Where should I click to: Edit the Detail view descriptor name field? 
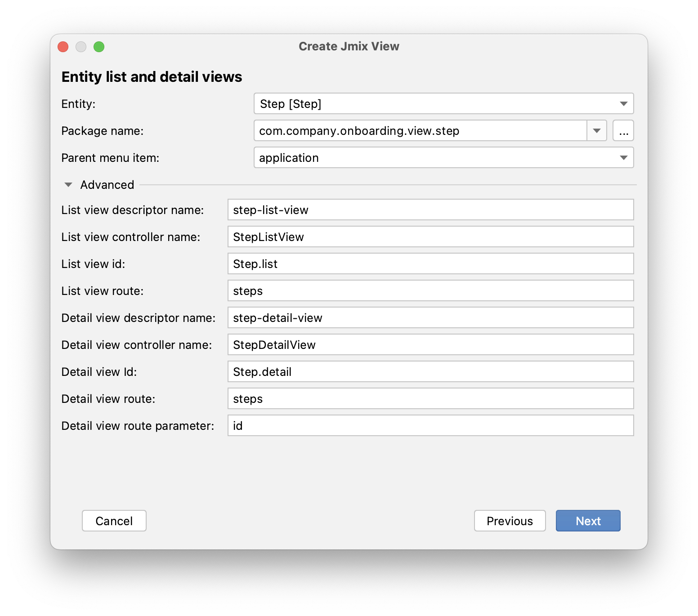(430, 318)
